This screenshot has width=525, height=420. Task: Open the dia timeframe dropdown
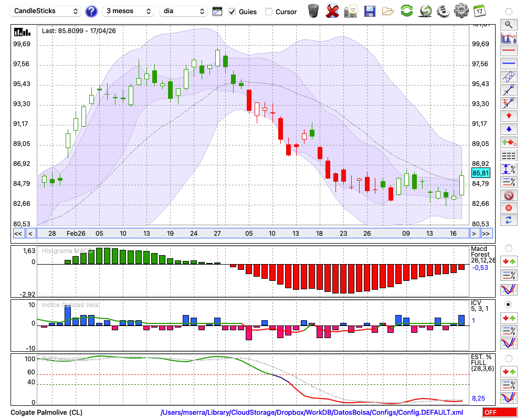pos(183,11)
